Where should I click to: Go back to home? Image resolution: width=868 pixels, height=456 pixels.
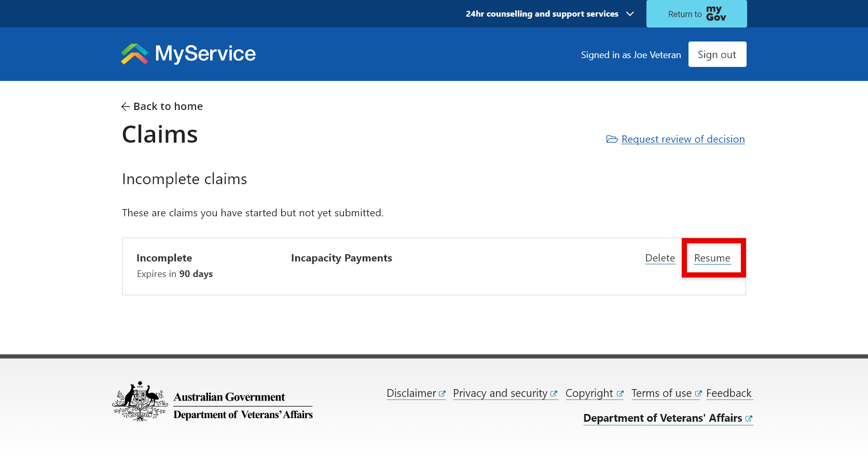coord(162,106)
